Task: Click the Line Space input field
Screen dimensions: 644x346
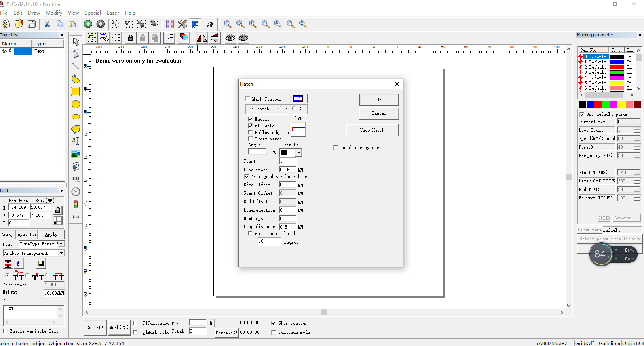Action: pyautogui.click(x=287, y=170)
